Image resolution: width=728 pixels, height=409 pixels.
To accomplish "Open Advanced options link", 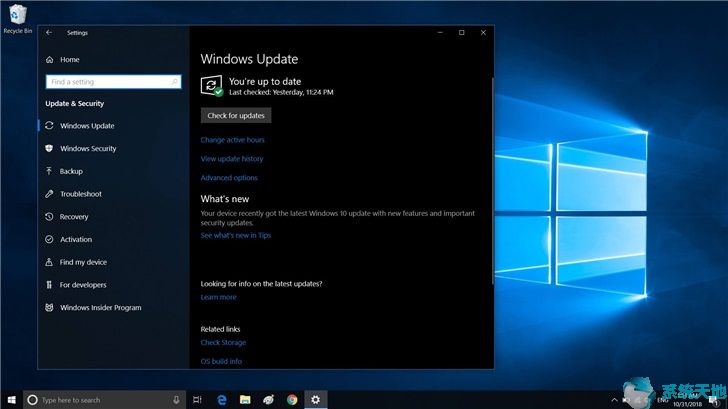I will pos(229,178).
